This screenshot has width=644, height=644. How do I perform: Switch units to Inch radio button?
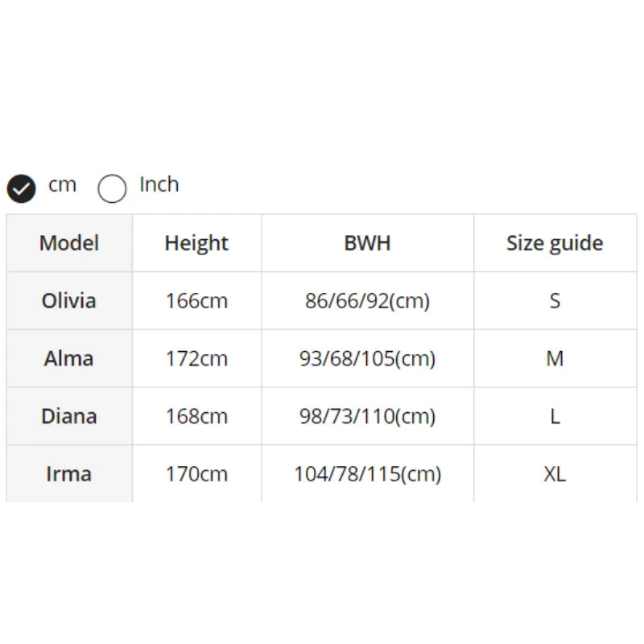pos(113,188)
